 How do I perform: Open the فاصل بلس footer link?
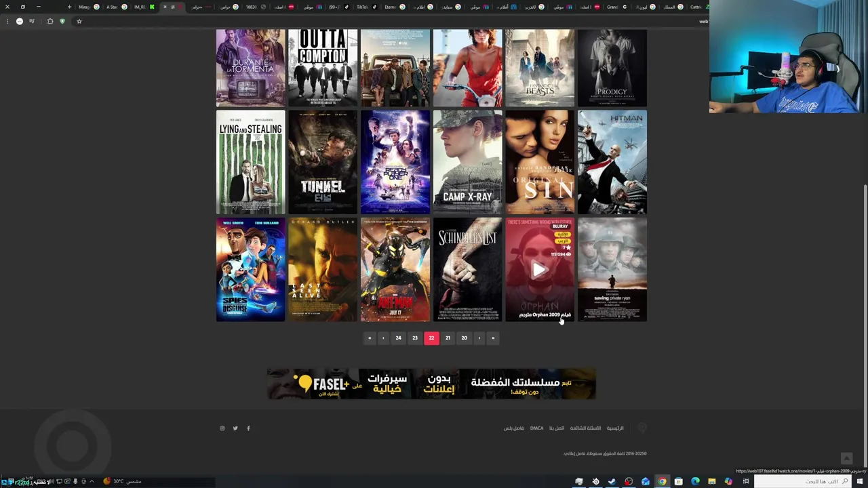[514, 428]
